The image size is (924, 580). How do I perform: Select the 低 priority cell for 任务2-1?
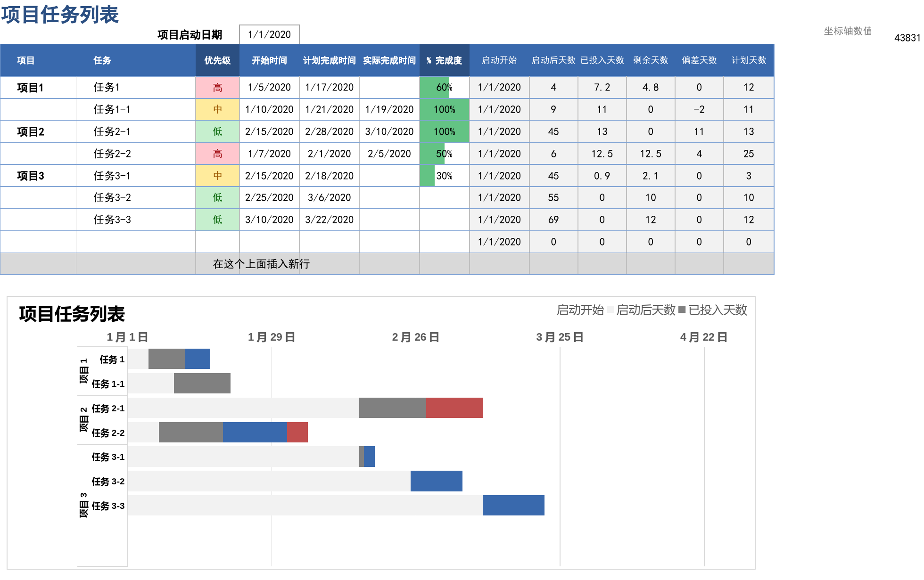[x=217, y=131]
